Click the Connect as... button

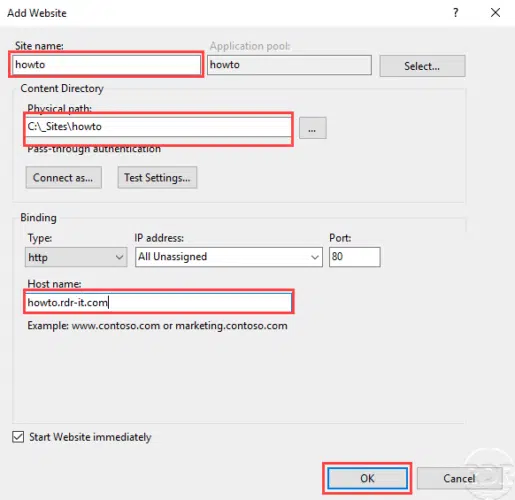[63, 178]
